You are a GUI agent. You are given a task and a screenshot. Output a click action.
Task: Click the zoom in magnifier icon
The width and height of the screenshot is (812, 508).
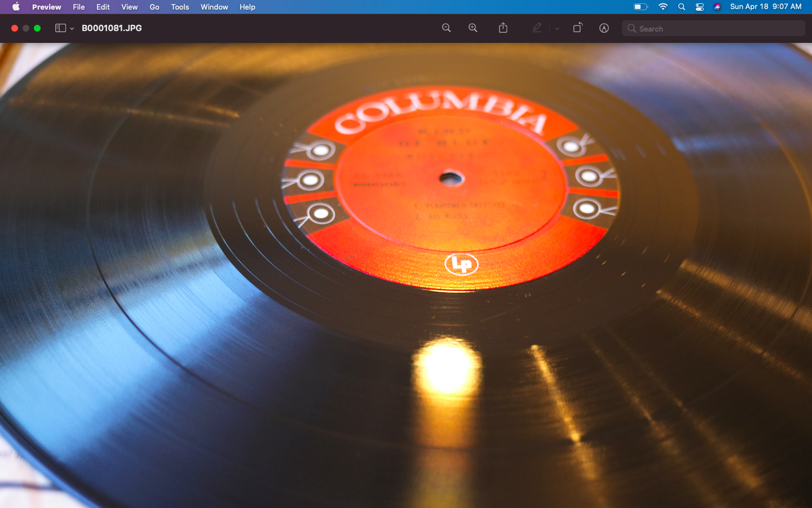473,28
